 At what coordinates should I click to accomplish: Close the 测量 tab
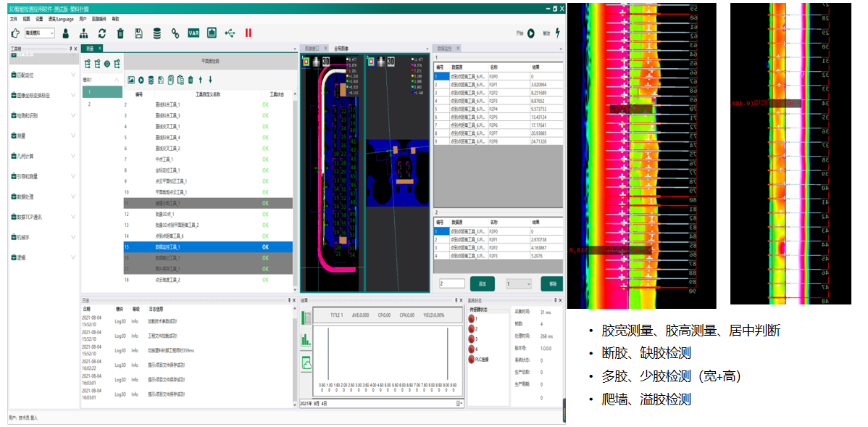coord(101,49)
